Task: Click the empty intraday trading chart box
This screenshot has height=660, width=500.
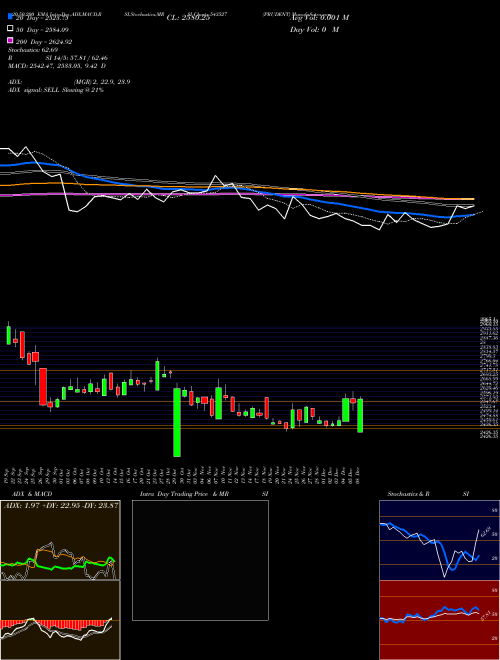Action: [200, 560]
